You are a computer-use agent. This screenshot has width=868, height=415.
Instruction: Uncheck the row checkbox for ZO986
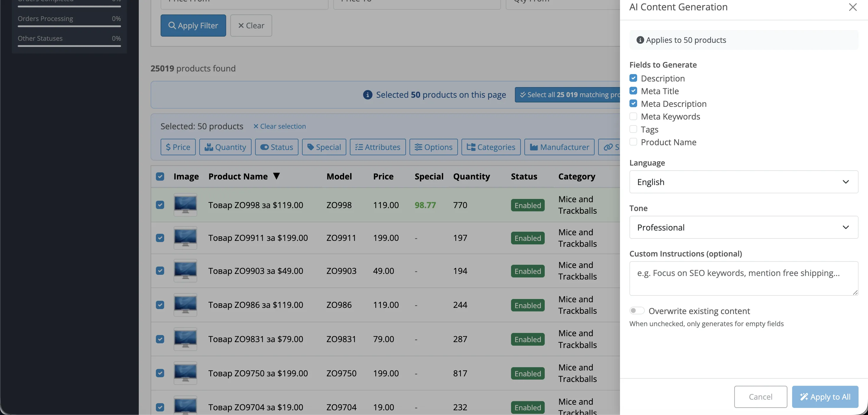160,305
